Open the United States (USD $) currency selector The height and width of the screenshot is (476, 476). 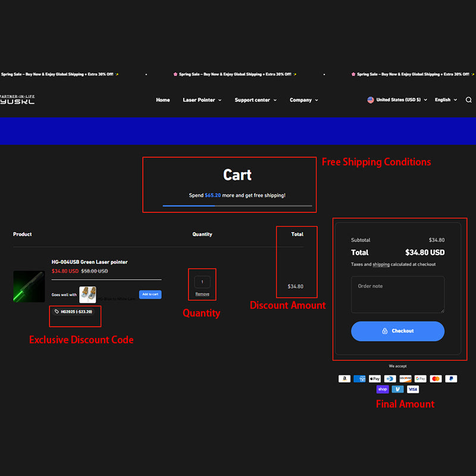[397, 100]
